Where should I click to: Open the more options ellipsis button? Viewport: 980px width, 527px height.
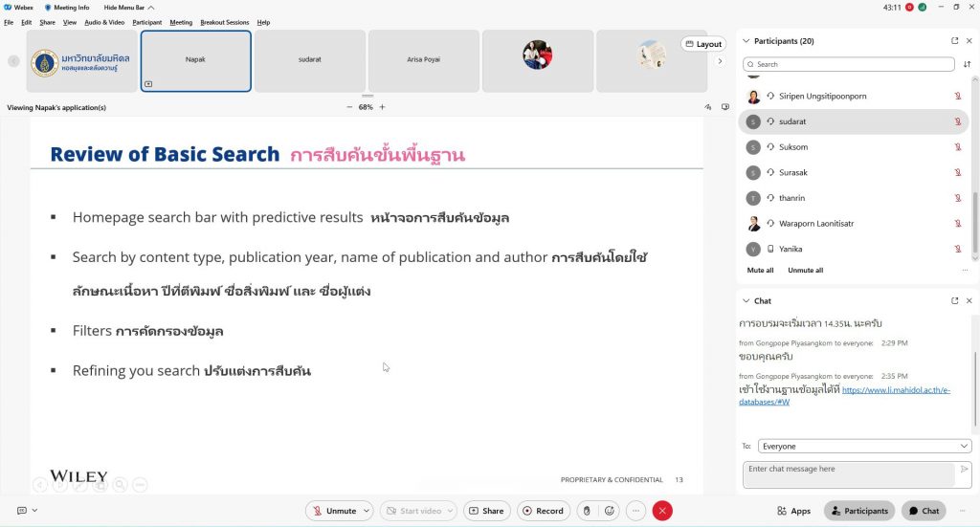point(635,511)
